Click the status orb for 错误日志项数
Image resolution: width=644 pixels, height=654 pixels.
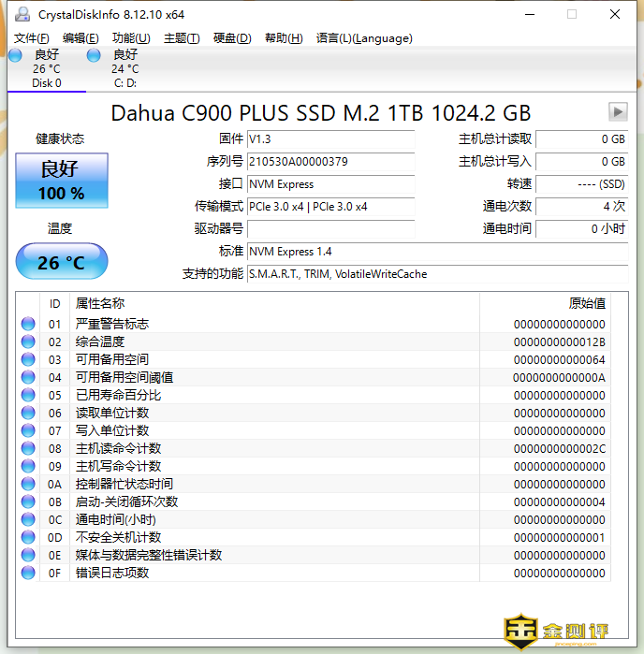tap(28, 573)
